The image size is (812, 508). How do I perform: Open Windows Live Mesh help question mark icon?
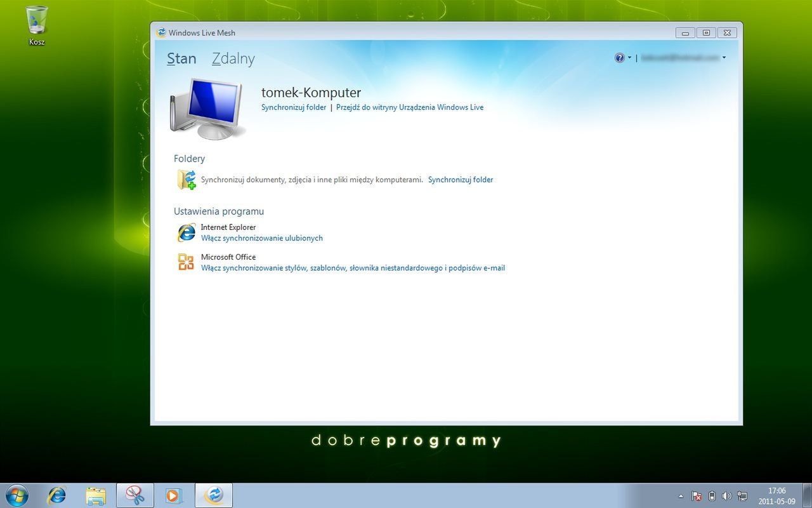click(x=619, y=57)
